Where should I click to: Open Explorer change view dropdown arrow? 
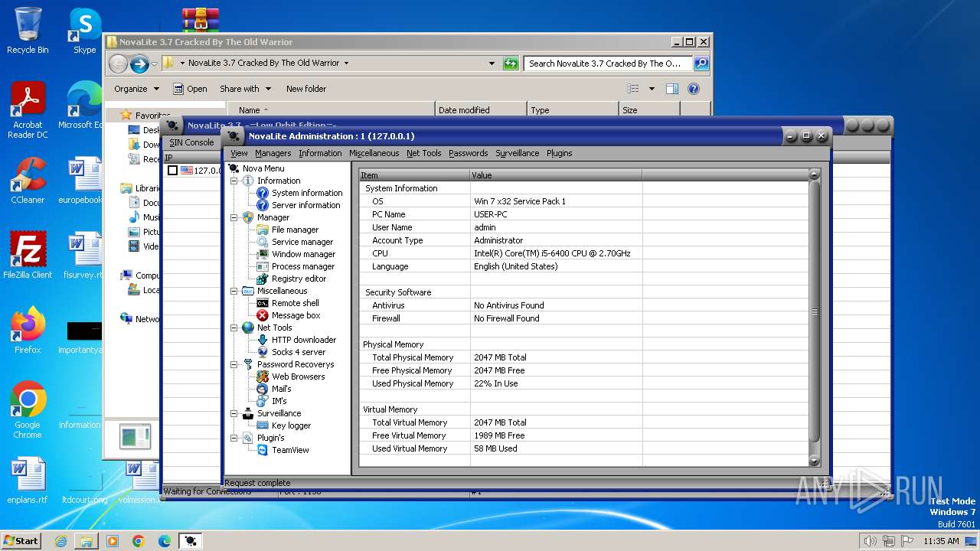[x=652, y=89]
